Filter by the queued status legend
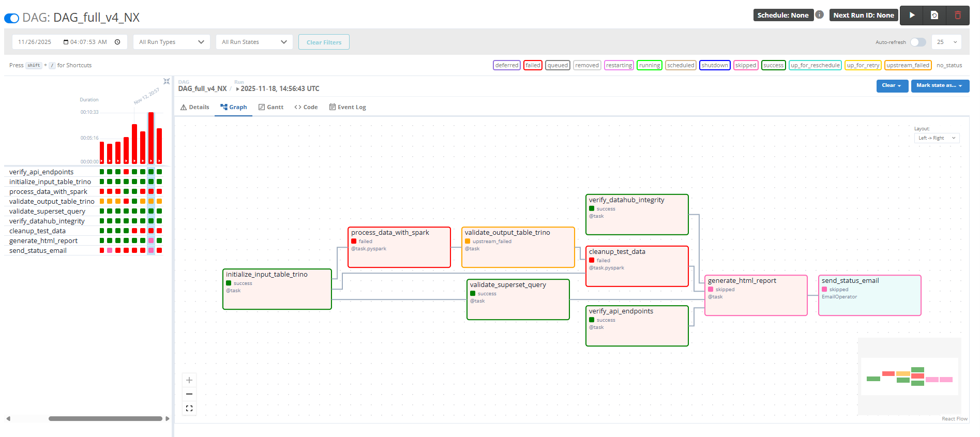Viewport: 980px width, 437px height. [557, 65]
